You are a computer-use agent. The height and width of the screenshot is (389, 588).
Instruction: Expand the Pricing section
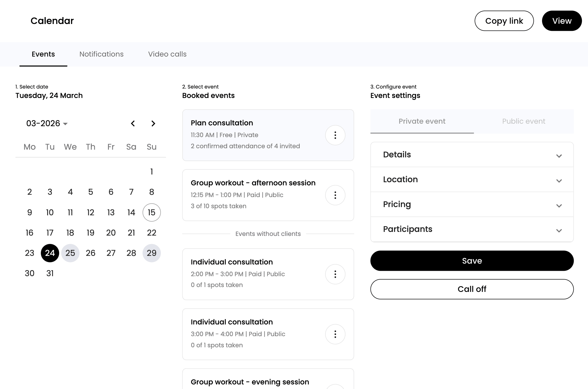472,204
